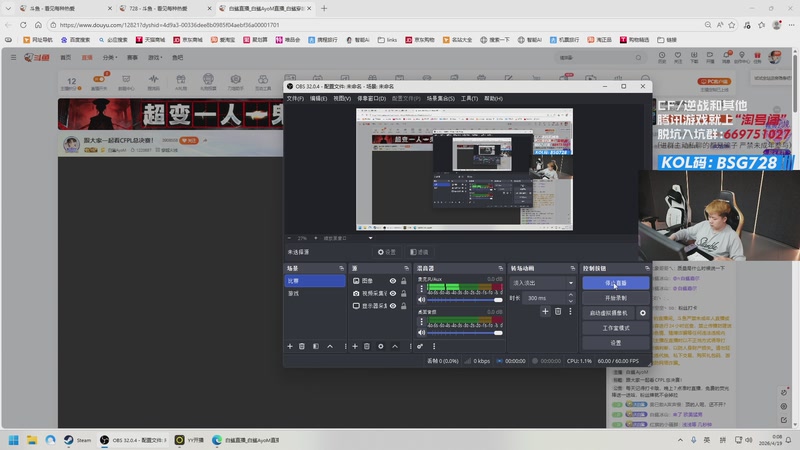Viewport: 800px width, 450px height.
Task: Open transition properties three-dot menu
Action: (x=570, y=311)
